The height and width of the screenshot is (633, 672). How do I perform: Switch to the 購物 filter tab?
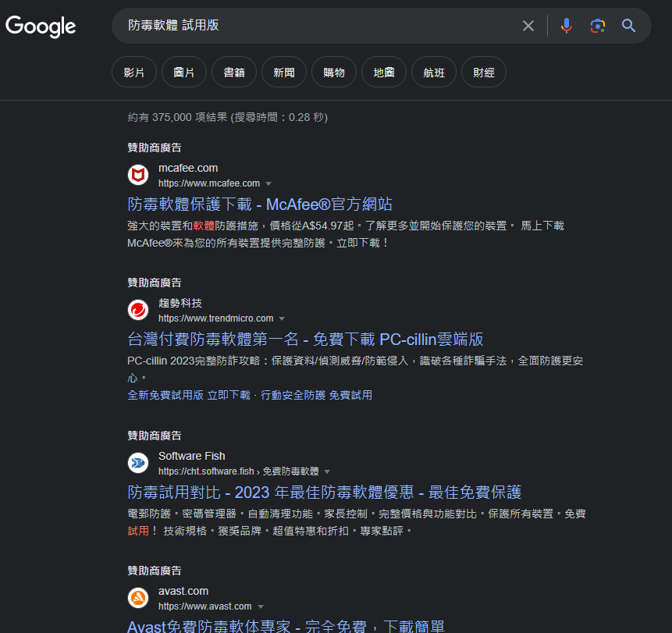click(x=334, y=72)
